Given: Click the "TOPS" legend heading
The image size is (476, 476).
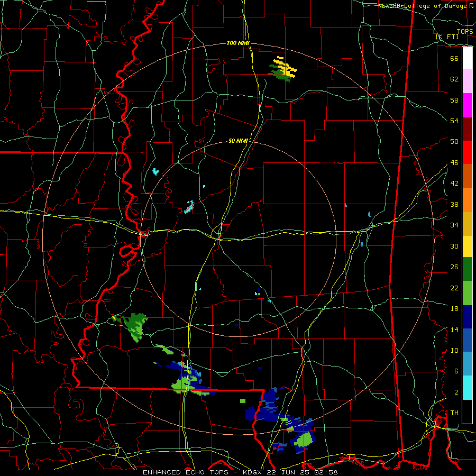Looking at the screenshot, I should coord(465,31).
